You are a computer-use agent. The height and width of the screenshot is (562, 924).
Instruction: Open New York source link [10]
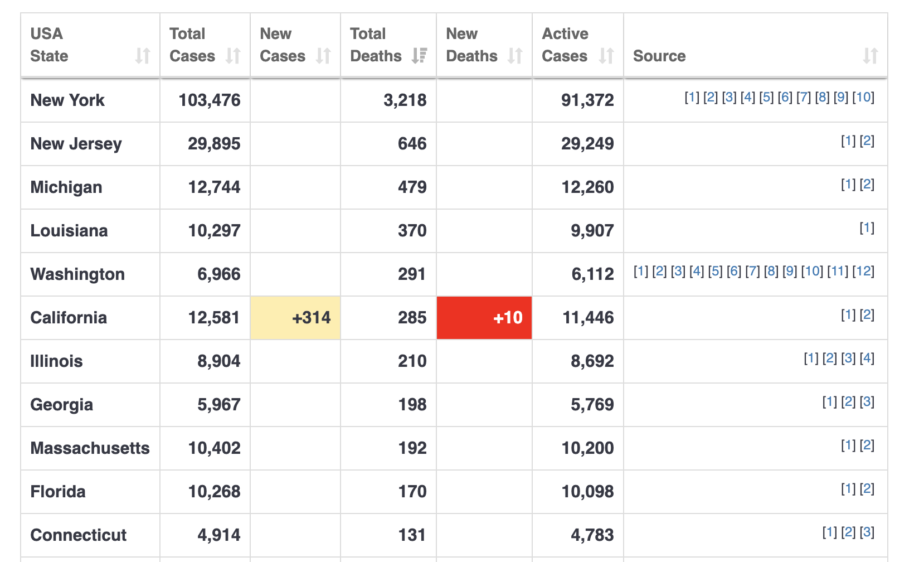point(863,97)
